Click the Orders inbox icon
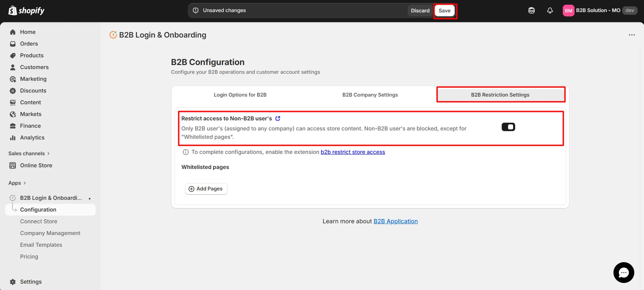The height and width of the screenshot is (290, 644). [x=13, y=44]
